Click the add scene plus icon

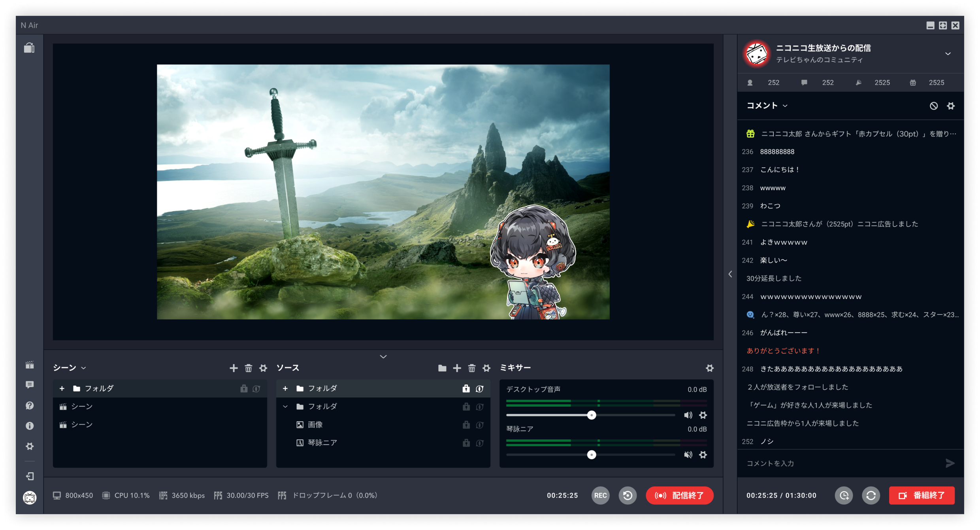click(x=234, y=368)
